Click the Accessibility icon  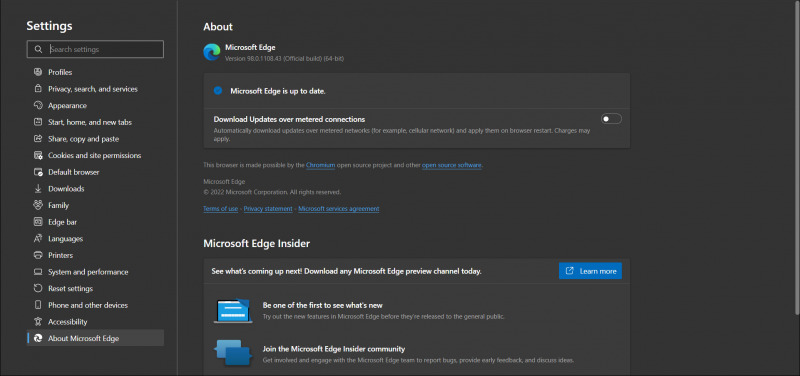(38, 322)
